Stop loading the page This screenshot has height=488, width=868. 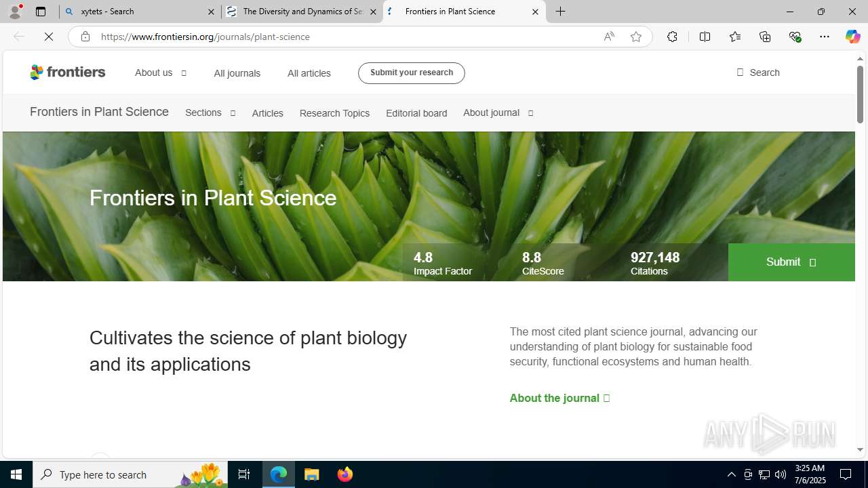coord(49,37)
